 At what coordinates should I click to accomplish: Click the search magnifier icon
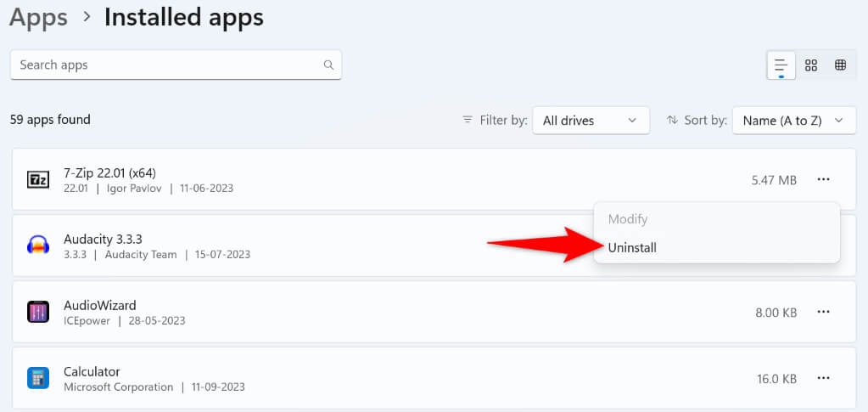(328, 65)
